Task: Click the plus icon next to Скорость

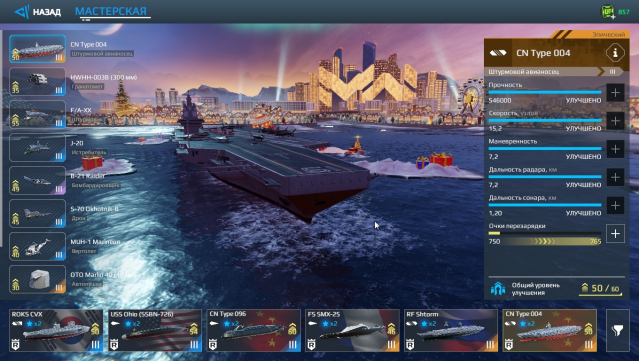Action: [615, 121]
